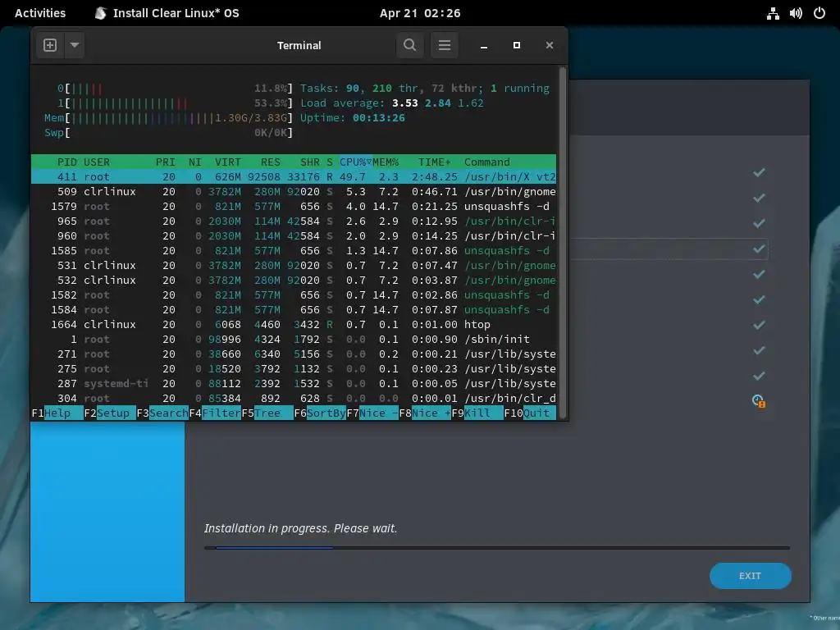Sort by PID column header
840x630 pixels.
(67, 162)
